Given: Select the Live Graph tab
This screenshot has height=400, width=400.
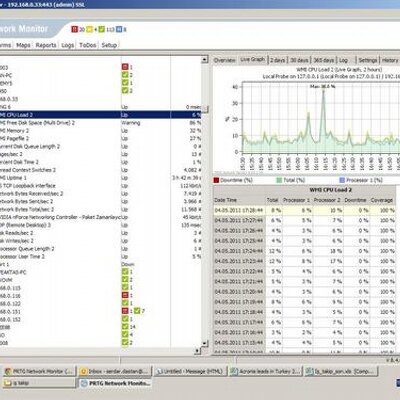Looking at the screenshot, I should (x=252, y=60).
